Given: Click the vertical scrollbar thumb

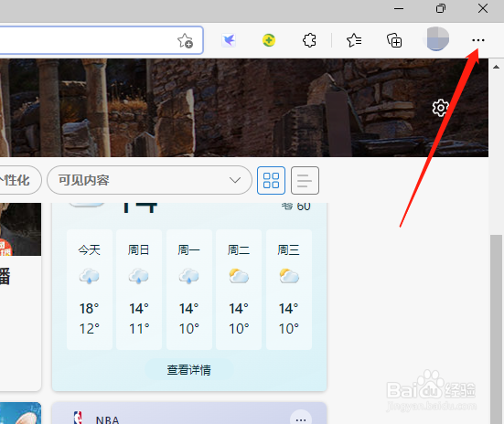Looking at the screenshot, I should (496, 329).
